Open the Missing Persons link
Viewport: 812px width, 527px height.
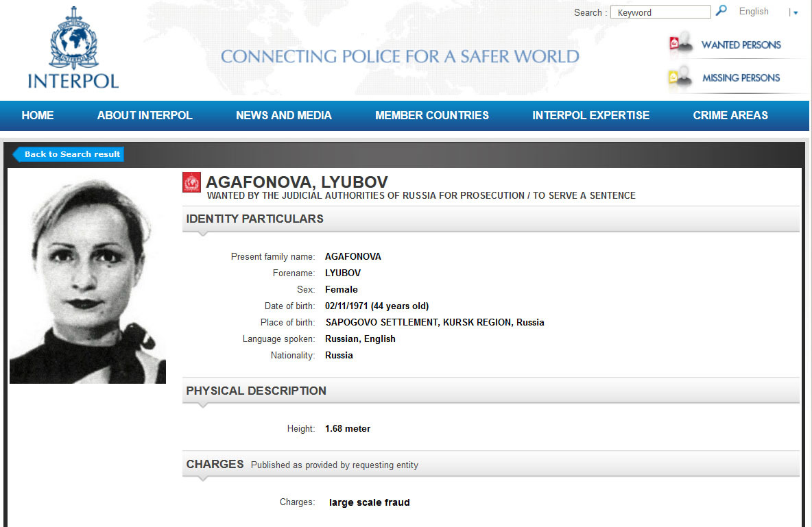pyautogui.click(x=741, y=78)
